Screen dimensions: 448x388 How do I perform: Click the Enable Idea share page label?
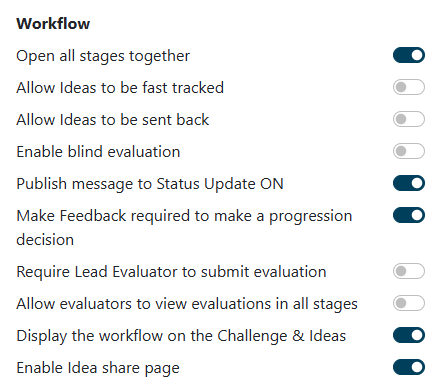pyautogui.click(x=98, y=368)
